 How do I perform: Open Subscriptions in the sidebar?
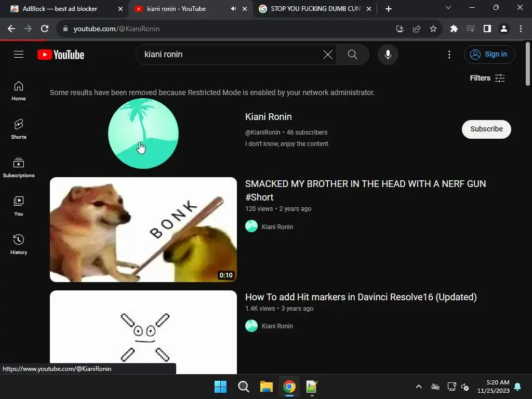tap(19, 168)
